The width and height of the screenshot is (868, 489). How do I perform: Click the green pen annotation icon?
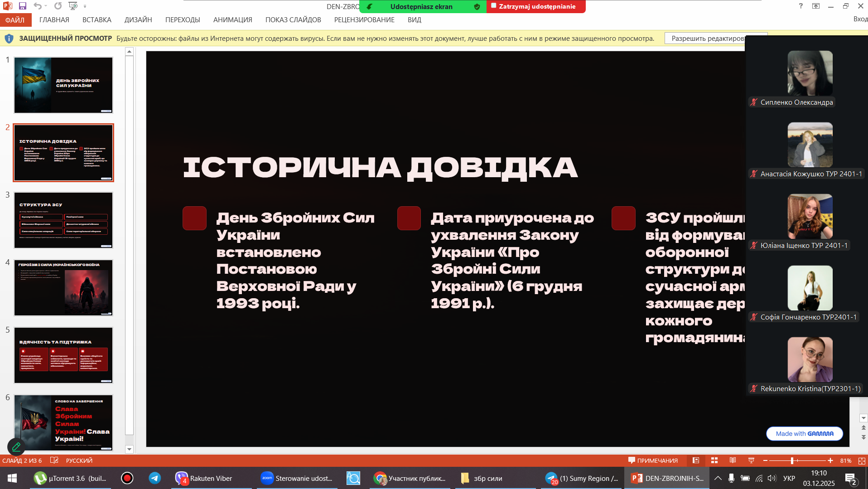coord(16,447)
